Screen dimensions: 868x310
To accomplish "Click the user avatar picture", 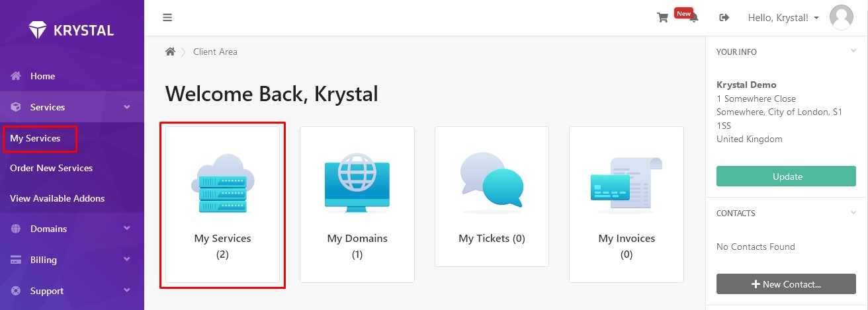I will [842, 18].
